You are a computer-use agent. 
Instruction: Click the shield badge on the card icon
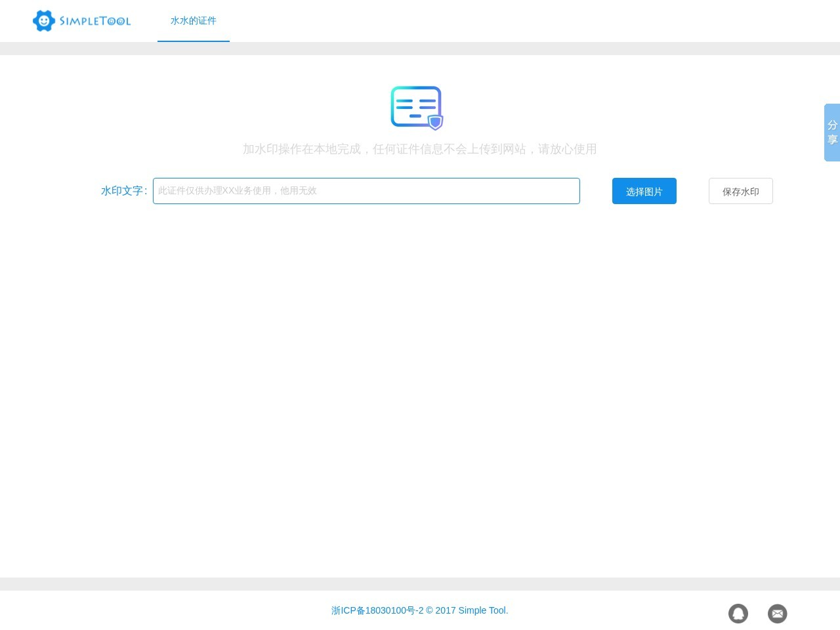[435, 123]
